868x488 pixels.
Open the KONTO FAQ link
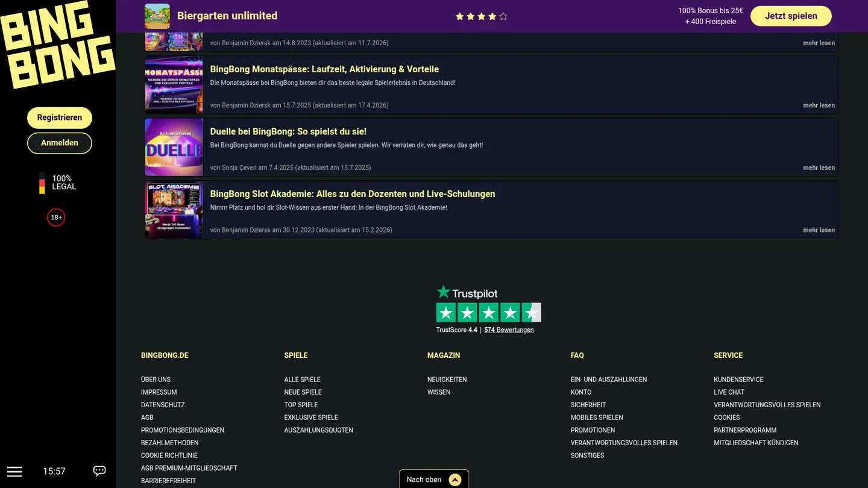point(581,392)
